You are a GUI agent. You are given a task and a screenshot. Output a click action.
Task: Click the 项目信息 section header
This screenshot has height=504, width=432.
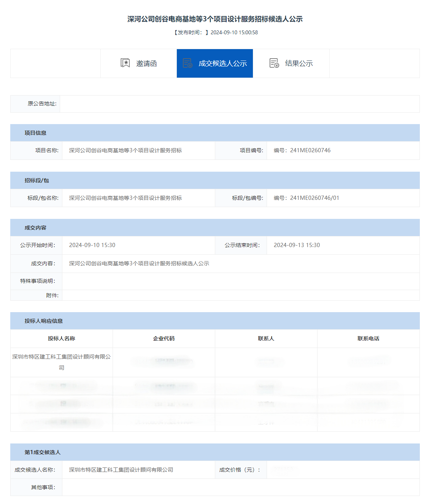point(215,133)
